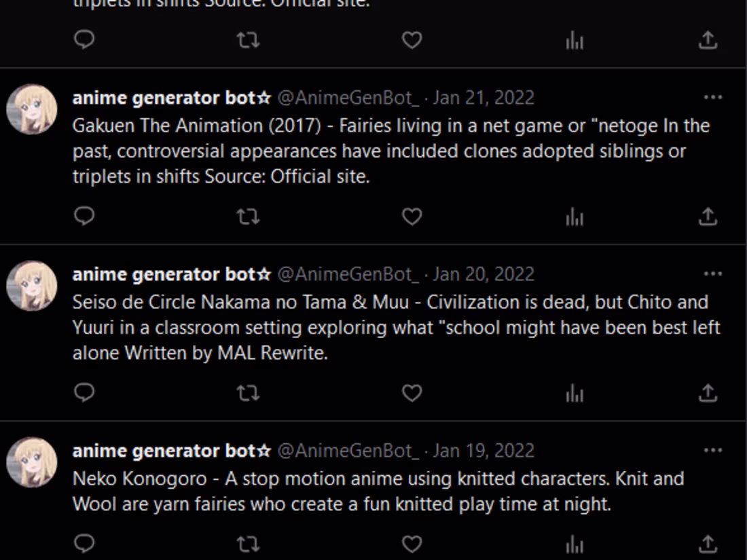
Task: Share the Jan 19 Neko Konogoro tweet
Action: (x=707, y=543)
